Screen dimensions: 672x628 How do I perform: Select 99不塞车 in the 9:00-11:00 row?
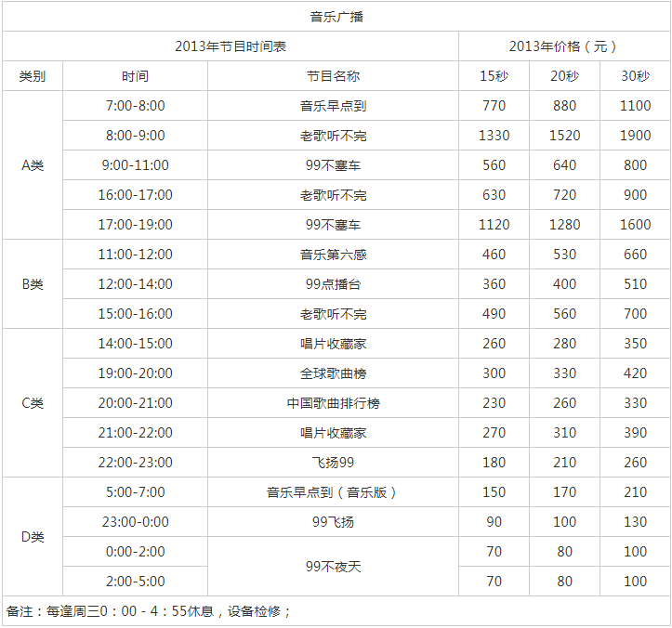pos(333,165)
